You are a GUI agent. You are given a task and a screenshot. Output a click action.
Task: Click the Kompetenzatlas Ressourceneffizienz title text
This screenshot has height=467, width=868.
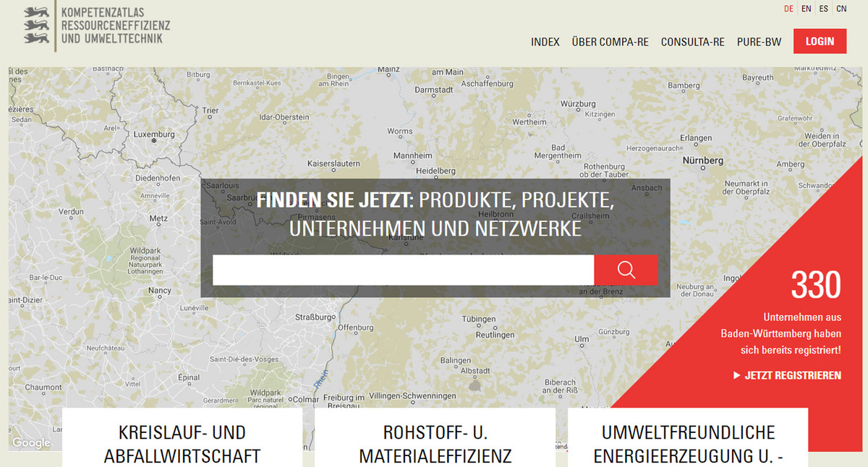coord(116,25)
